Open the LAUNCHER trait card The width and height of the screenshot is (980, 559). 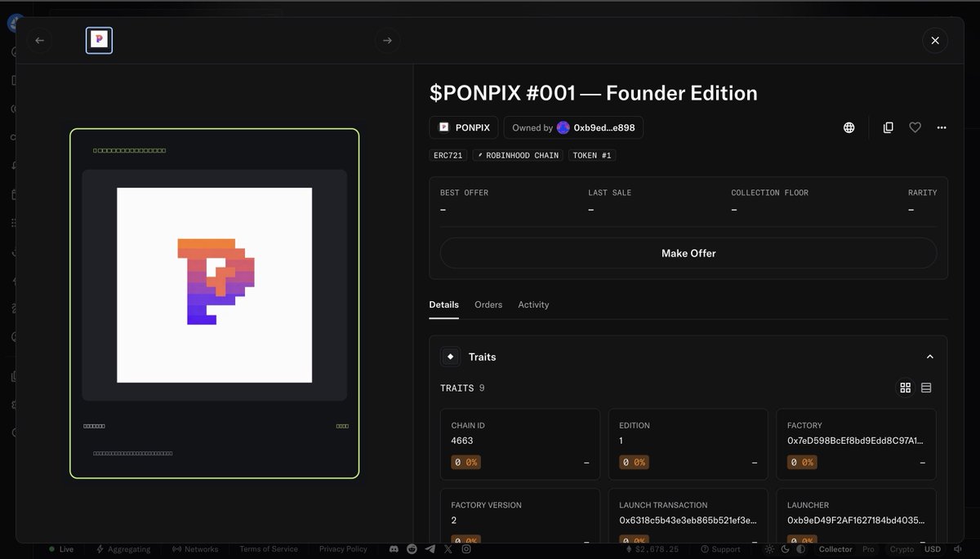857,516
